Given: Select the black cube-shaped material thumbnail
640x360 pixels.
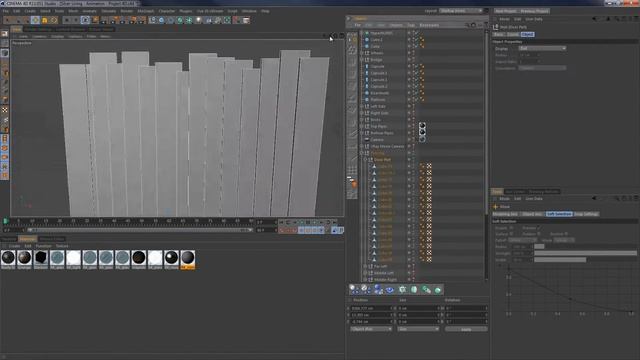Looking at the screenshot, I should pyautogui.click(x=41, y=260).
